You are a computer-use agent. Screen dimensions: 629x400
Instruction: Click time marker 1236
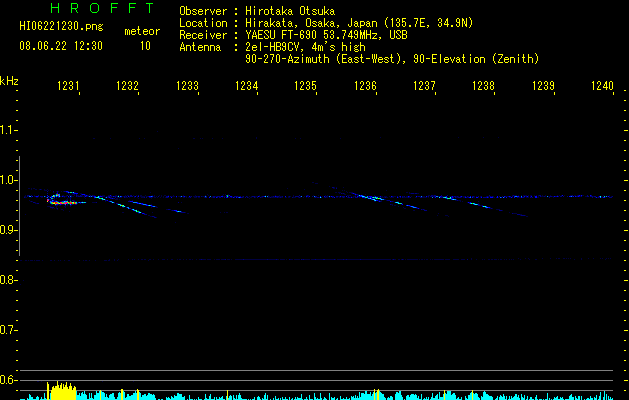click(365, 86)
